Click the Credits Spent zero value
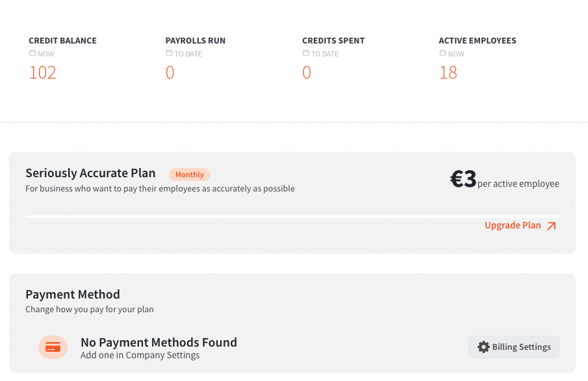 pos(306,73)
